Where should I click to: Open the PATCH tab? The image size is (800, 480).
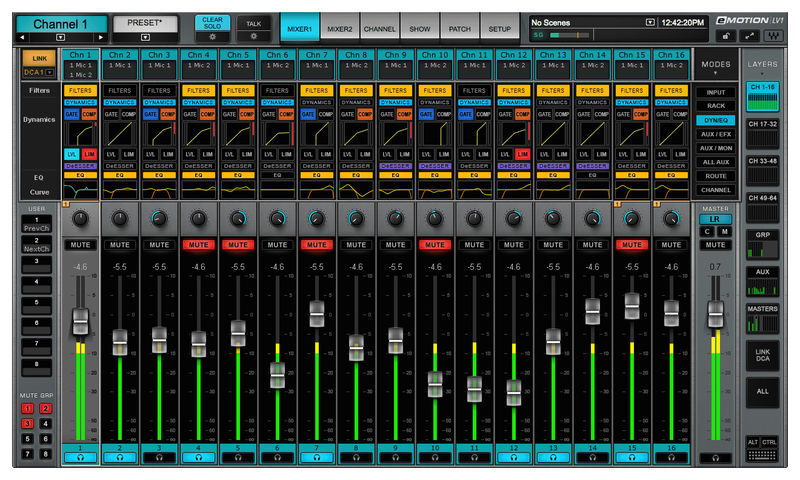pos(460,29)
